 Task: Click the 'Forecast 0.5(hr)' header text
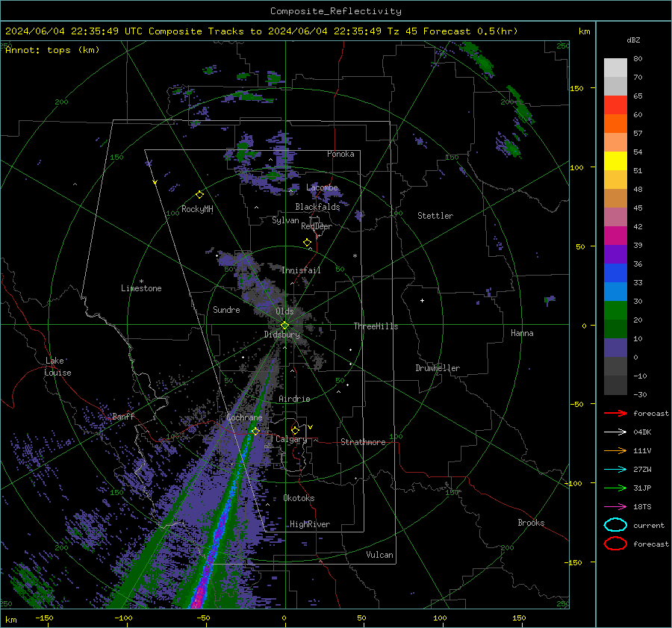(x=470, y=31)
